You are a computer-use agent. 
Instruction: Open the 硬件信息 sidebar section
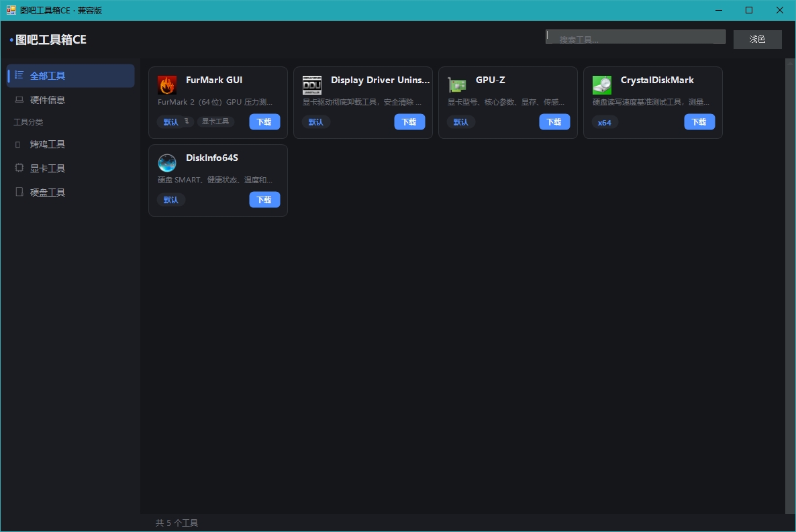coord(71,100)
